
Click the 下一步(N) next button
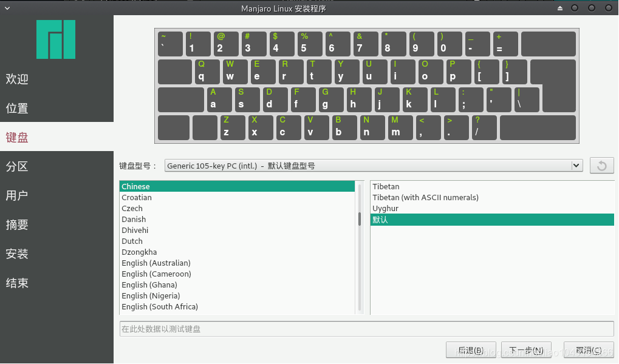526,350
